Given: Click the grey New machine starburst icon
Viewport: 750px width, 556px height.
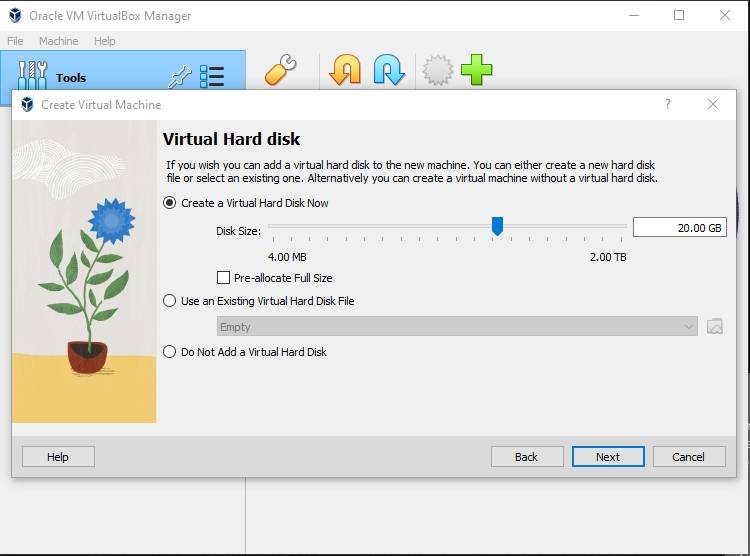Looking at the screenshot, I should [437, 70].
